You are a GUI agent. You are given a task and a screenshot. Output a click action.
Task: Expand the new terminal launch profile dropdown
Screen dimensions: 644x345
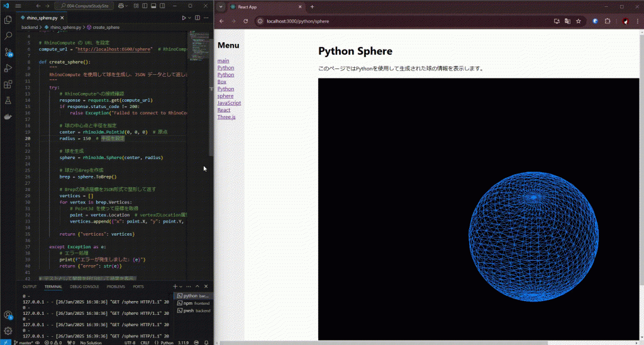tap(181, 287)
